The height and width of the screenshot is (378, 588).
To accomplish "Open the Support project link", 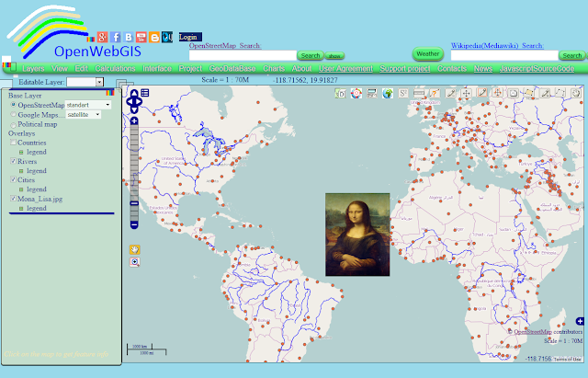I will point(405,68).
